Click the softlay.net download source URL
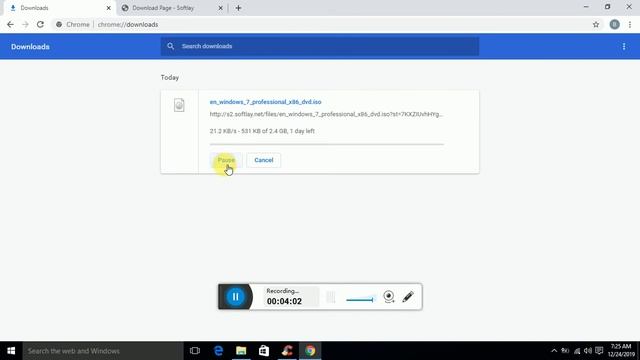Image resolution: width=640 pixels, height=360 pixels. [326, 114]
